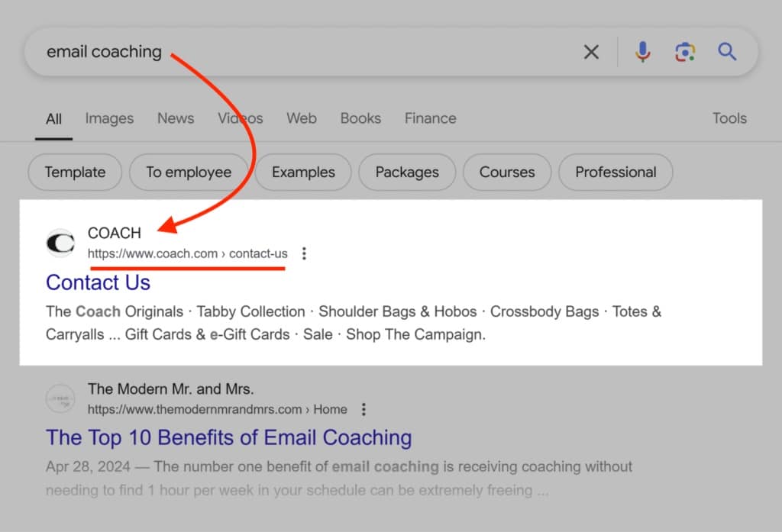Click The Modern Mr. and Mrs. favicon

pyautogui.click(x=60, y=398)
